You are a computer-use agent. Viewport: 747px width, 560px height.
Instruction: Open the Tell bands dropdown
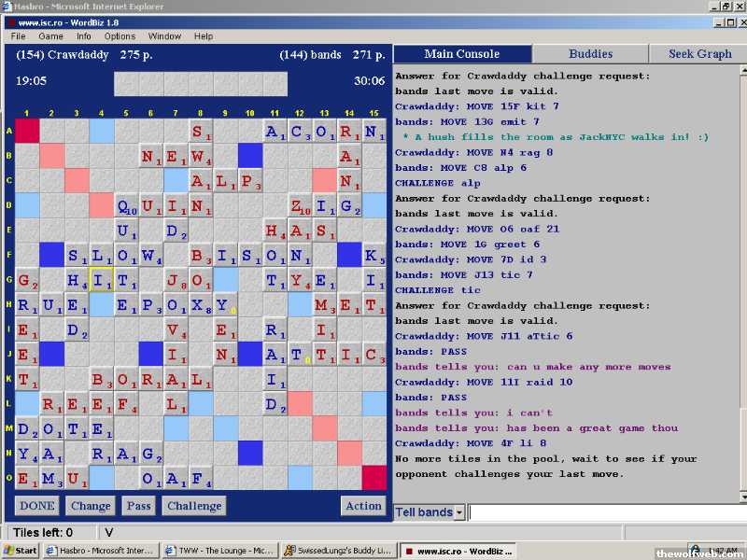(459, 512)
